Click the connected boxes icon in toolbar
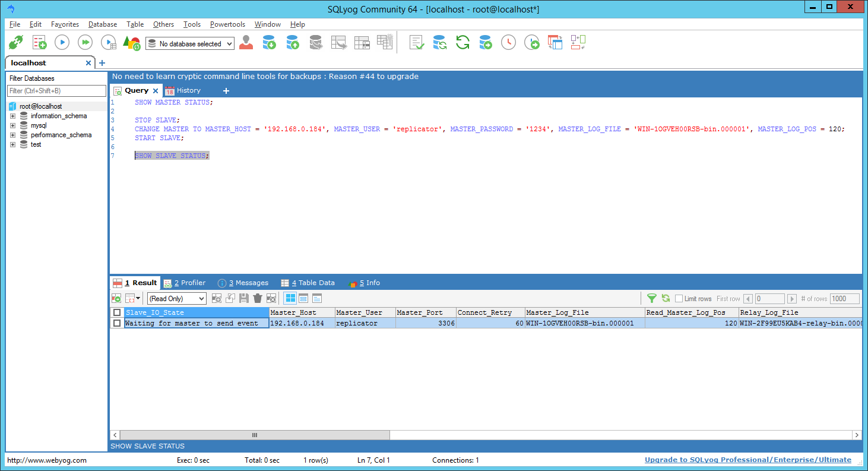This screenshot has height=471, width=868. pos(578,43)
